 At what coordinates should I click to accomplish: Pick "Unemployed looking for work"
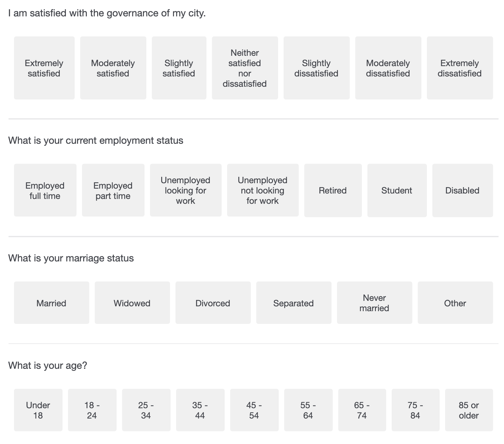point(186,190)
